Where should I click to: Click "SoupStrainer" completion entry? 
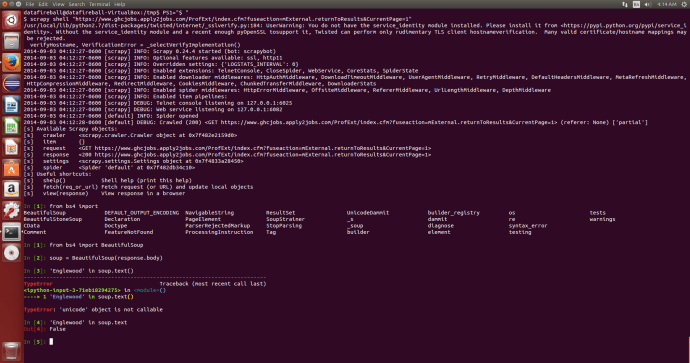[285, 219]
